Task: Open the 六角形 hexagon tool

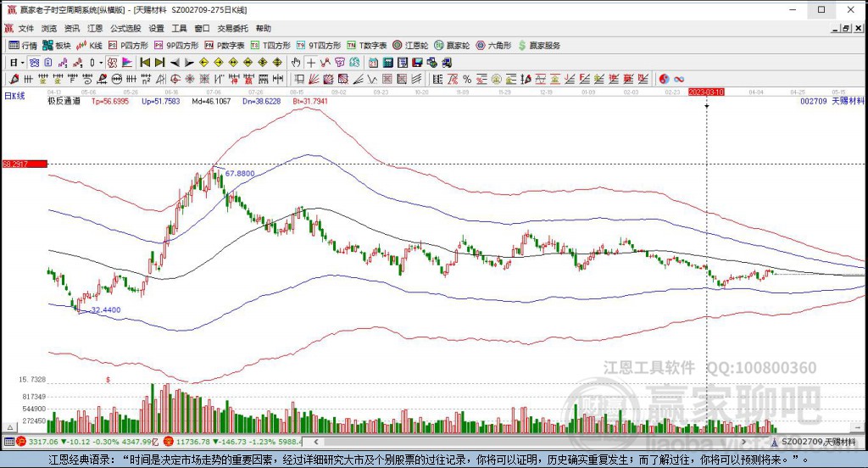Action: pos(493,46)
